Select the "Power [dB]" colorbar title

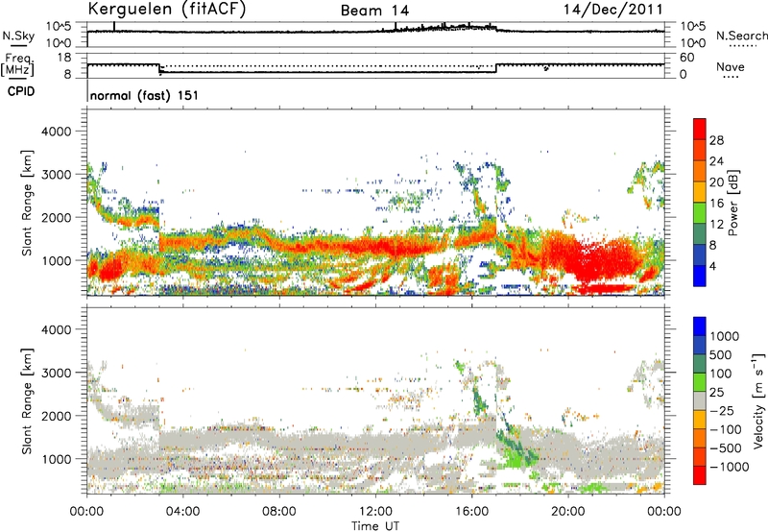click(x=733, y=203)
